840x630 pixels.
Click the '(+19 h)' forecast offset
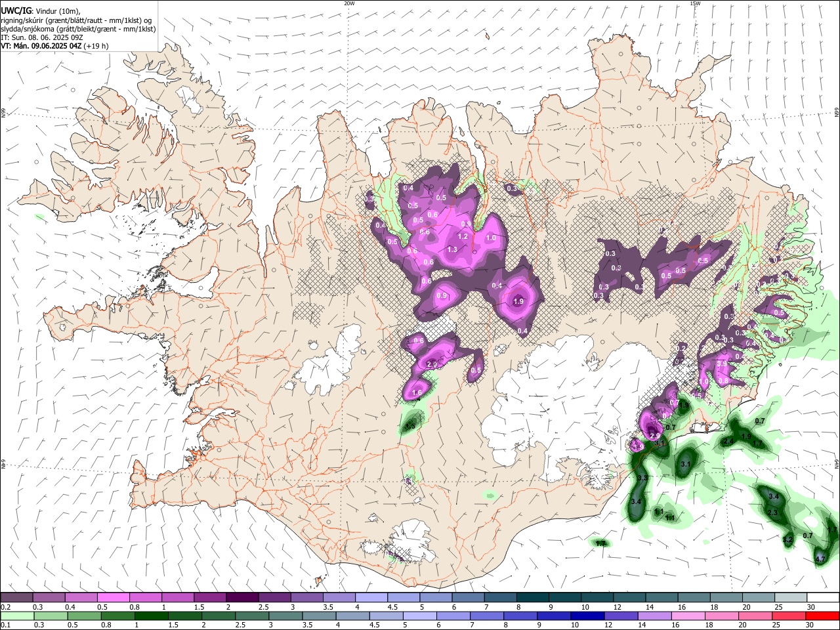96,46
